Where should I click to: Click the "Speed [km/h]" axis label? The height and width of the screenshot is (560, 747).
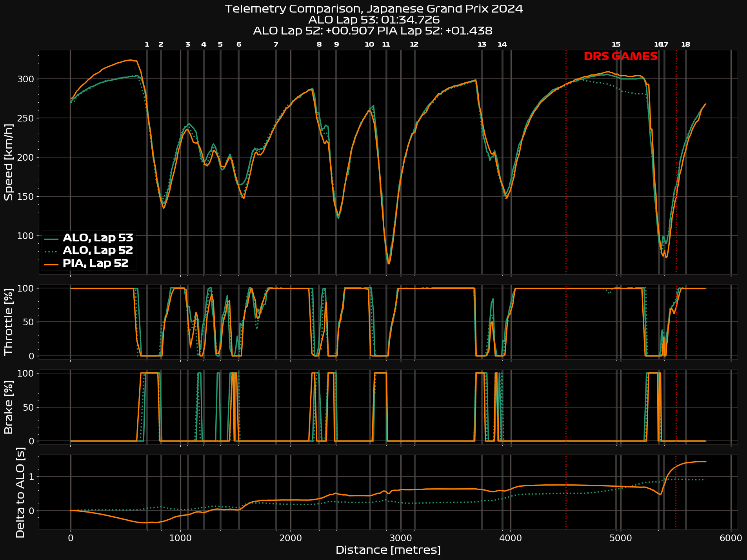click(x=9, y=162)
